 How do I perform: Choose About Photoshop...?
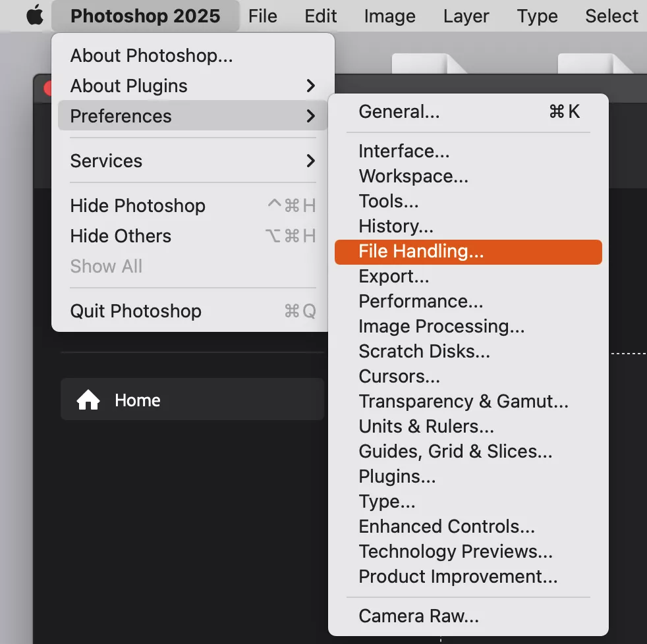pyautogui.click(x=192, y=55)
